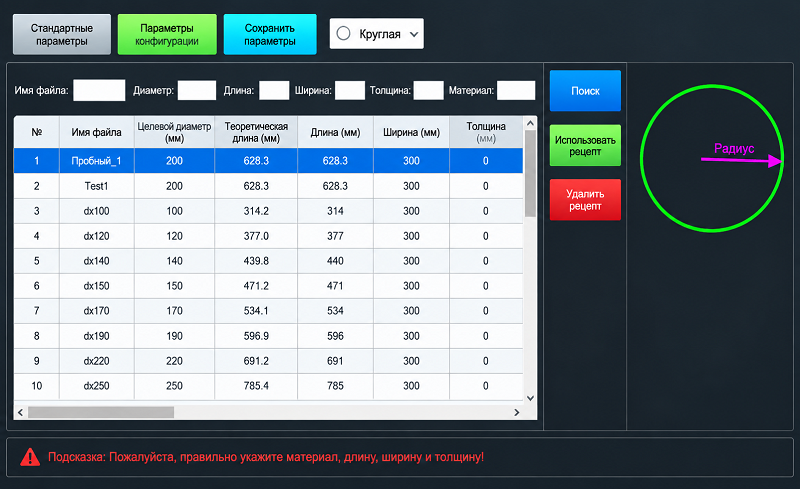Click theoretical length value 377.0
The width and height of the screenshot is (800, 489).
click(x=256, y=236)
